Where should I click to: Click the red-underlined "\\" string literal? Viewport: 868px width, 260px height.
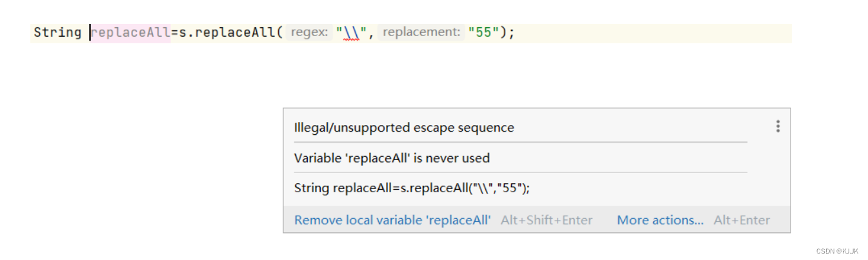[x=351, y=32]
